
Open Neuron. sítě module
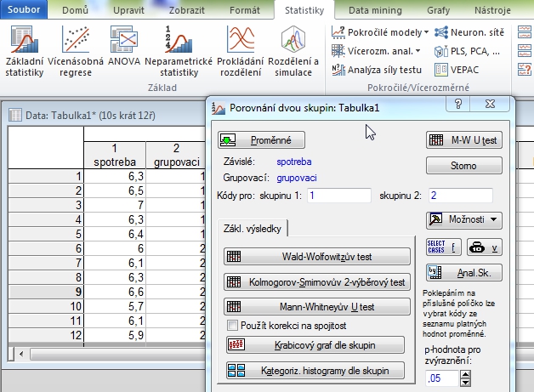pyautogui.click(x=469, y=32)
